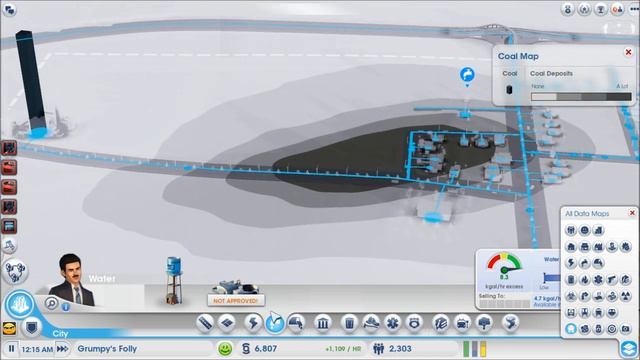The height and width of the screenshot is (360, 640).
Task: Click the Coal resource icon
Action: coord(509,89)
